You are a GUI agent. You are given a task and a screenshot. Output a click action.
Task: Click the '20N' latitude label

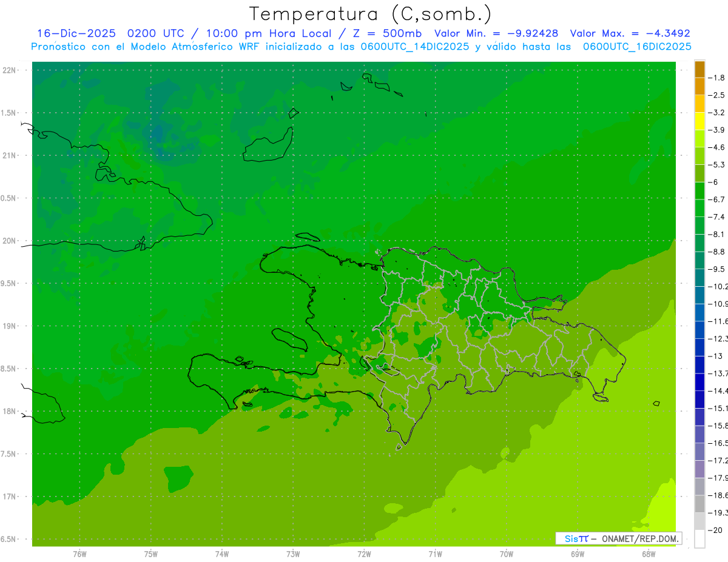coord(8,241)
